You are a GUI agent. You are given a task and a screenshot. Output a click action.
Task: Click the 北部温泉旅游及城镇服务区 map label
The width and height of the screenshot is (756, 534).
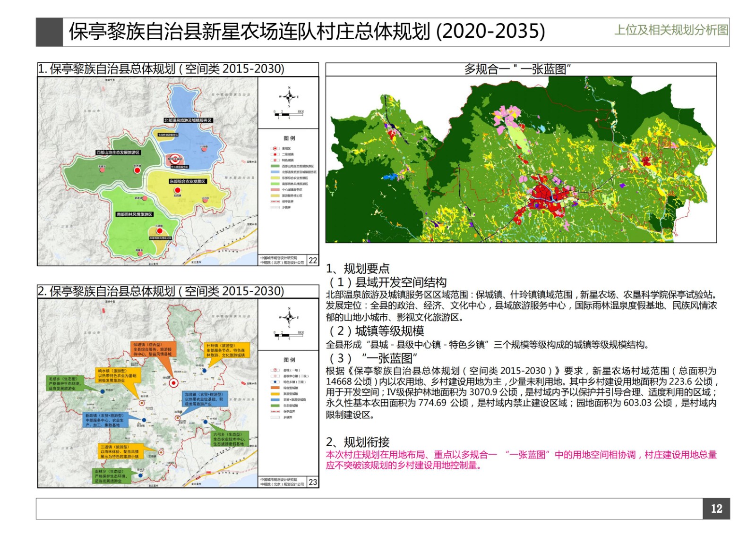click(188, 120)
